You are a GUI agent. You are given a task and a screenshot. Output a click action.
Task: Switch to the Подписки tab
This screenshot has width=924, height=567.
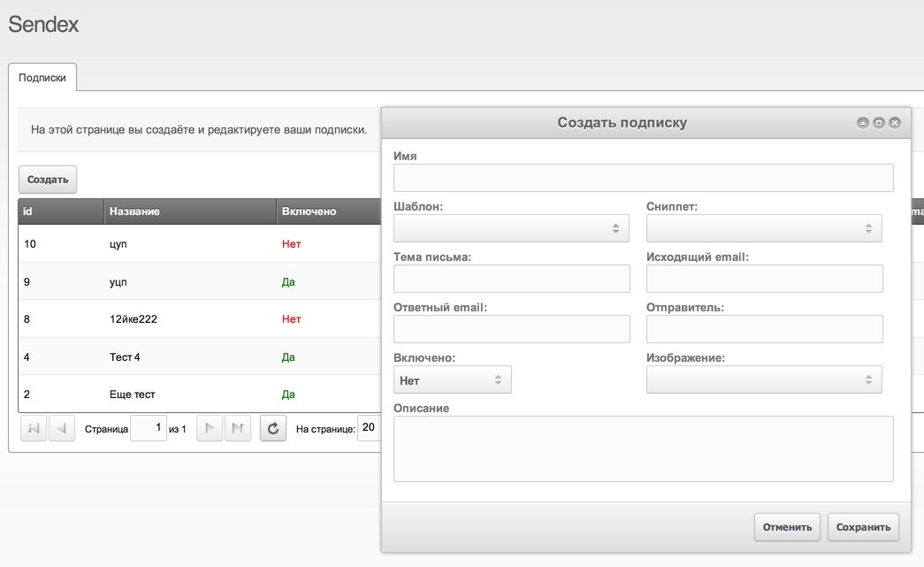point(42,78)
